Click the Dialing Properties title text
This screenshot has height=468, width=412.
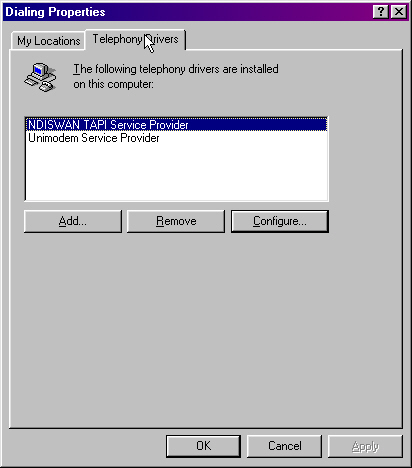(55, 12)
